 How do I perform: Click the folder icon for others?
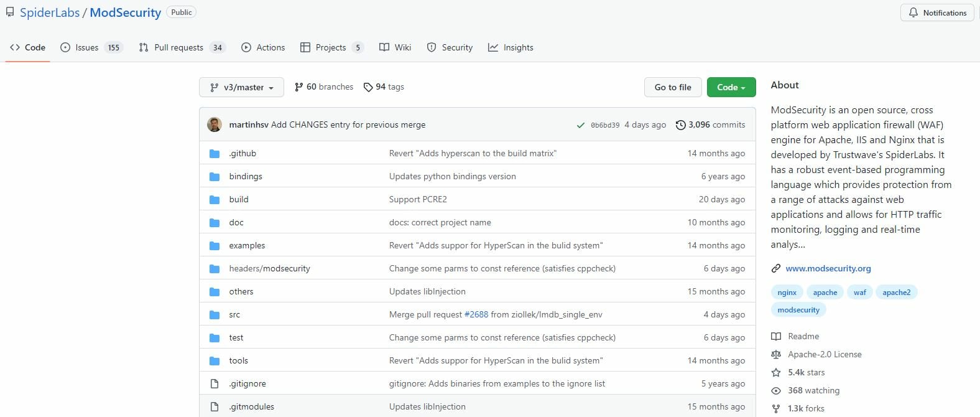tap(215, 292)
